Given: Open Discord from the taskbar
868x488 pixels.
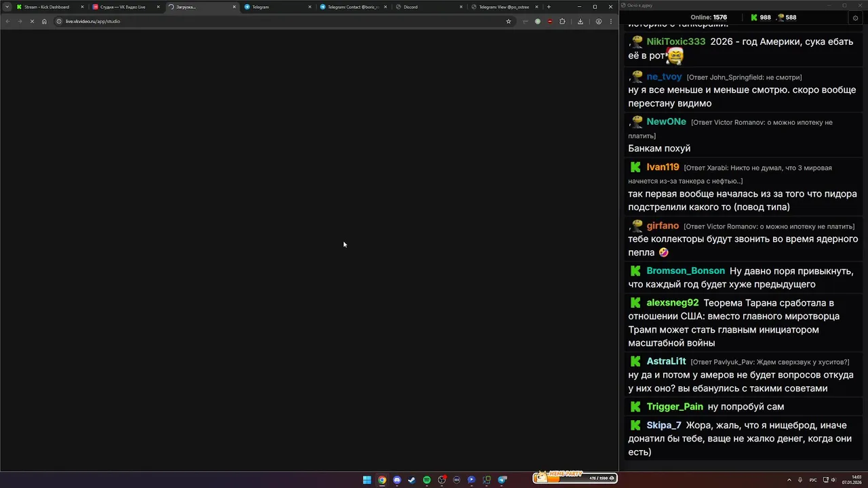Looking at the screenshot, I should 397,480.
